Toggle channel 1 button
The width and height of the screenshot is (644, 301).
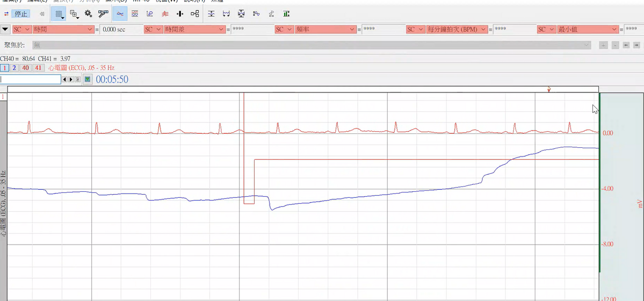4,68
